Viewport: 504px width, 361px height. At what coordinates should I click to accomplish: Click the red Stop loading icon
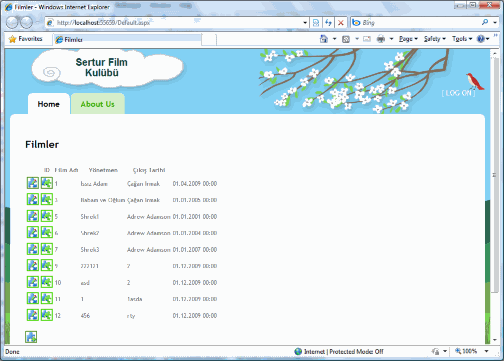341,23
